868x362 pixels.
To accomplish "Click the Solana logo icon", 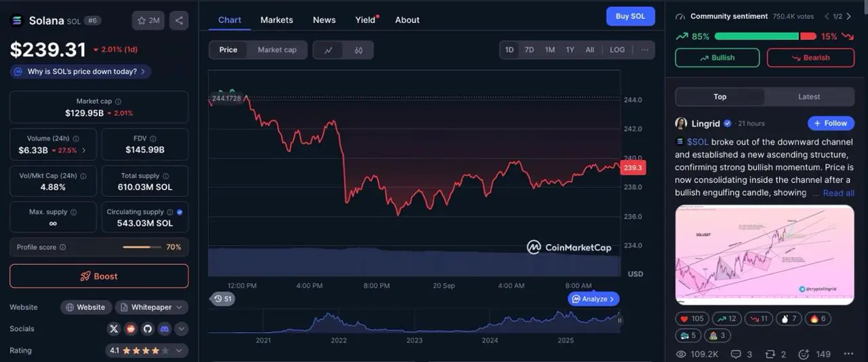I will tap(17, 20).
